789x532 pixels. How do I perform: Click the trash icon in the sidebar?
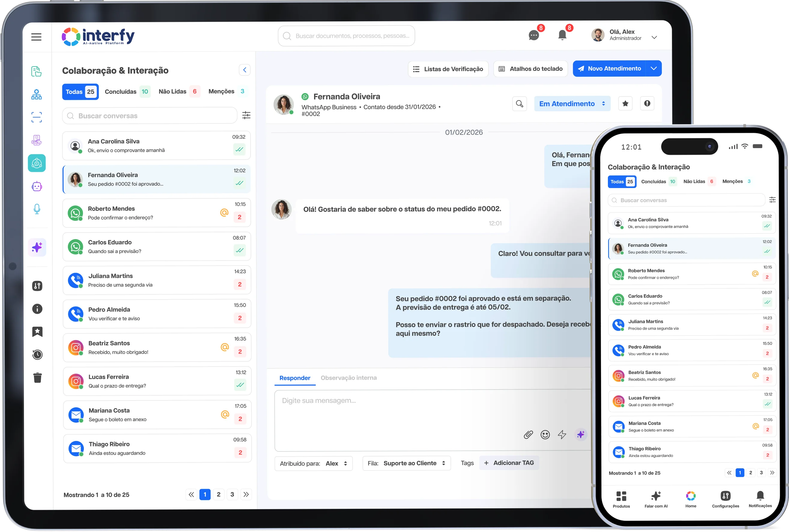click(x=37, y=378)
